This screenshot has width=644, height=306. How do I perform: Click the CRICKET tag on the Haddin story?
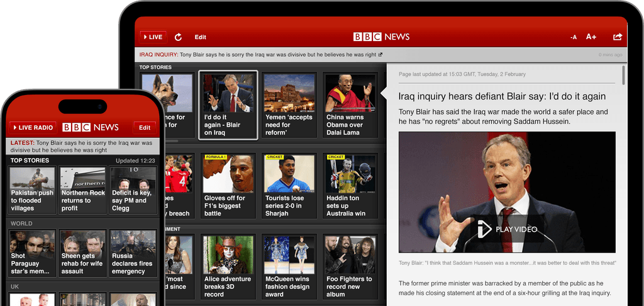[x=335, y=157]
